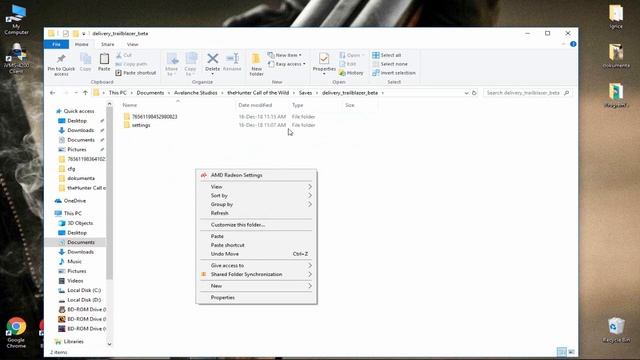
Task: Click the address bar Refresh icon
Action: (x=474, y=93)
